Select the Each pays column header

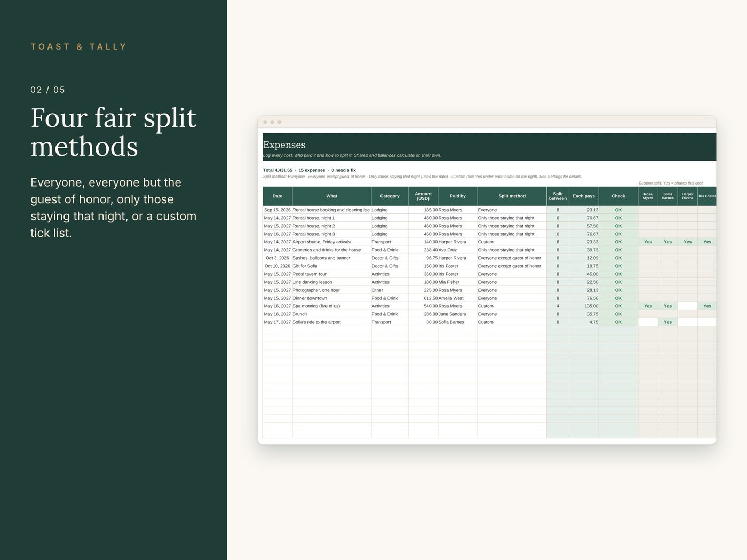(584, 196)
